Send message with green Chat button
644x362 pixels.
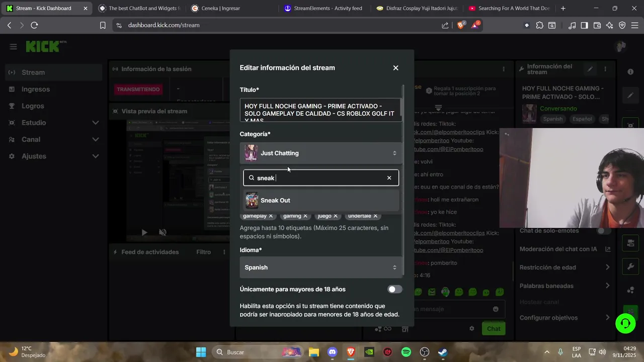494,329
